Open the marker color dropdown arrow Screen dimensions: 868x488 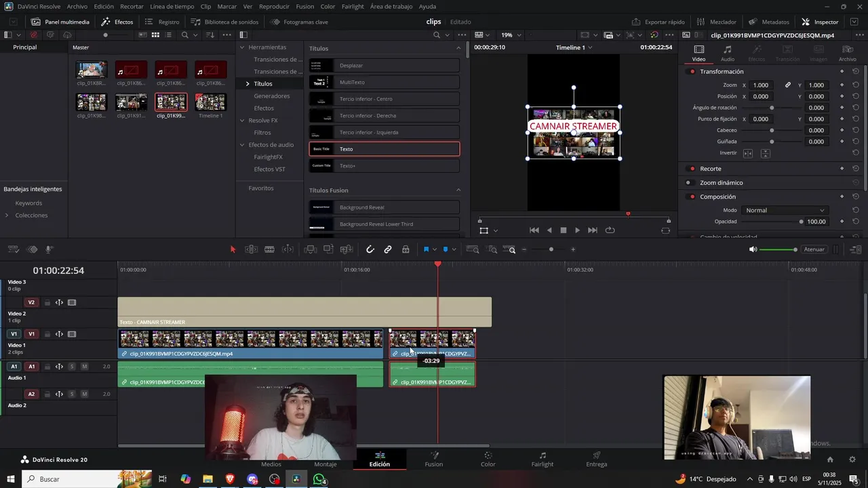(x=454, y=249)
